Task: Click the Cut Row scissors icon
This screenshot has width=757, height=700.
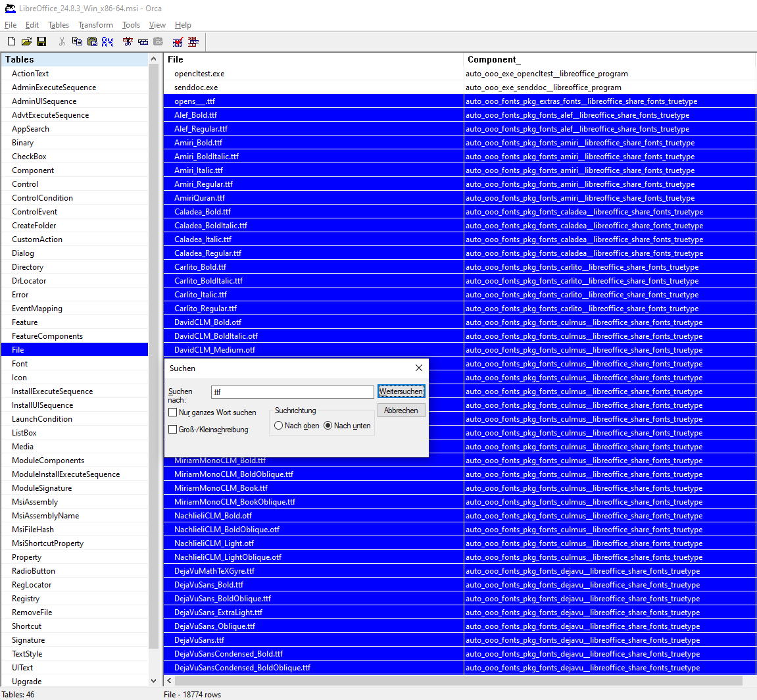Action: pos(128,41)
